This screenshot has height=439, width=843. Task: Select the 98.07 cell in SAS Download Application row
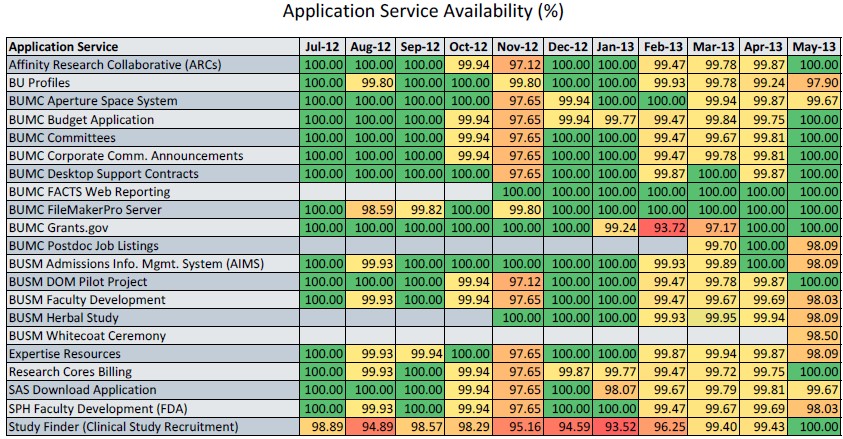pos(615,390)
